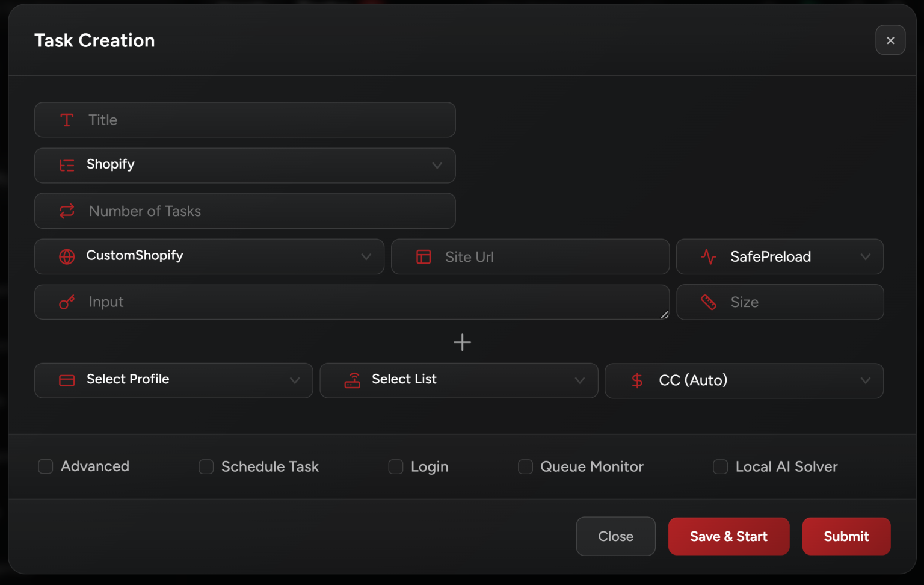Viewport: 924px width, 585px height.
Task: Open the SafePreload mode dropdown
Action: [x=780, y=257]
